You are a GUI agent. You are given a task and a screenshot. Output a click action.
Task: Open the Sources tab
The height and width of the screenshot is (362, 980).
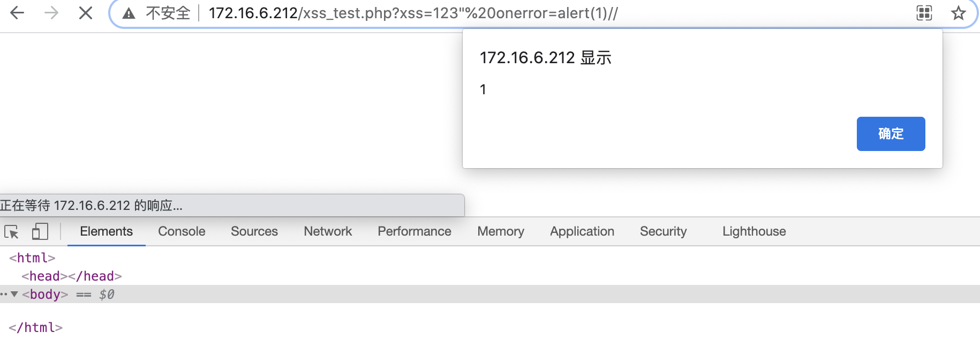click(254, 231)
